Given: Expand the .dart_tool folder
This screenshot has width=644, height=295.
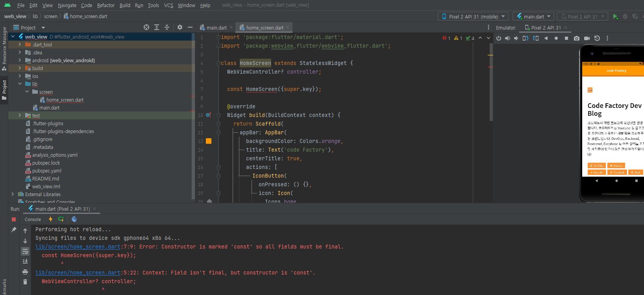Looking at the screenshot, I should coord(20,45).
